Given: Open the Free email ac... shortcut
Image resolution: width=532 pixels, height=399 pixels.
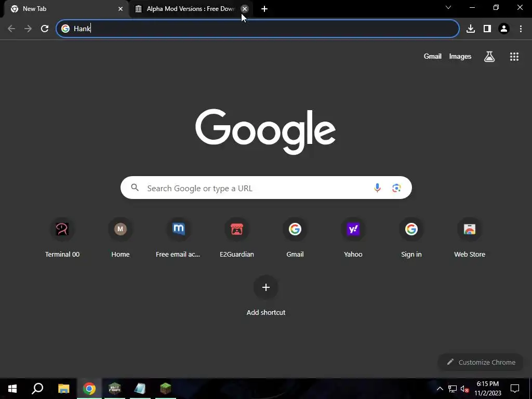Looking at the screenshot, I should click(x=178, y=237).
